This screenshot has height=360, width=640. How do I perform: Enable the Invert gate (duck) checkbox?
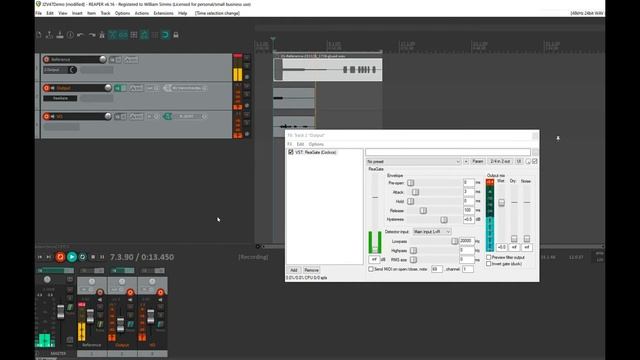pos(489,264)
